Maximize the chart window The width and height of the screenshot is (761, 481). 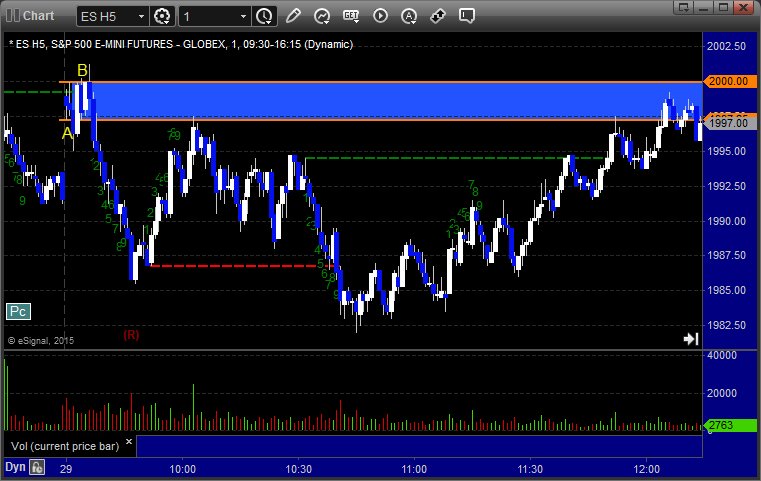point(723,7)
